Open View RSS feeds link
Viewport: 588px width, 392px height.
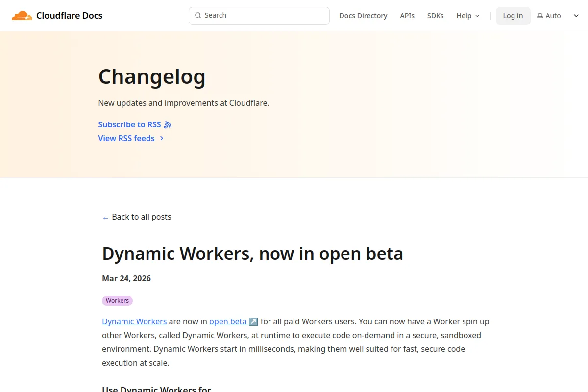click(131, 138)
